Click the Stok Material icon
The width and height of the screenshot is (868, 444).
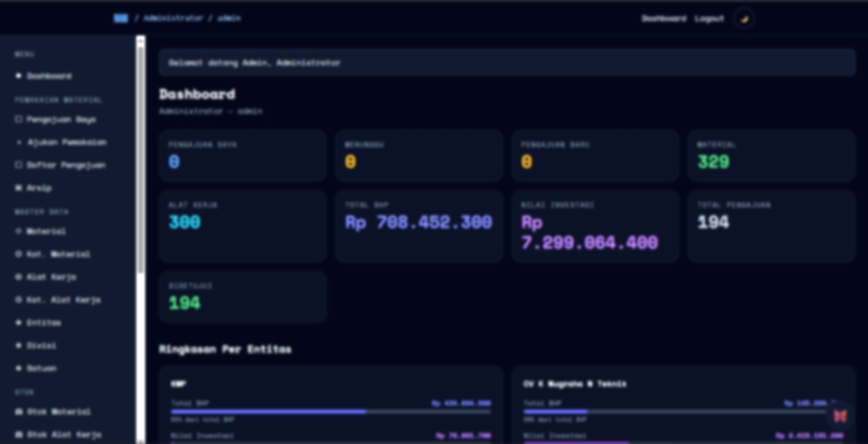18,411
